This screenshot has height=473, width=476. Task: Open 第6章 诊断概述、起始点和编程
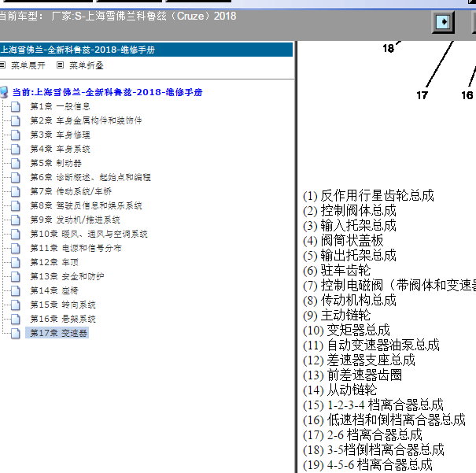click(x=90, y=177)
